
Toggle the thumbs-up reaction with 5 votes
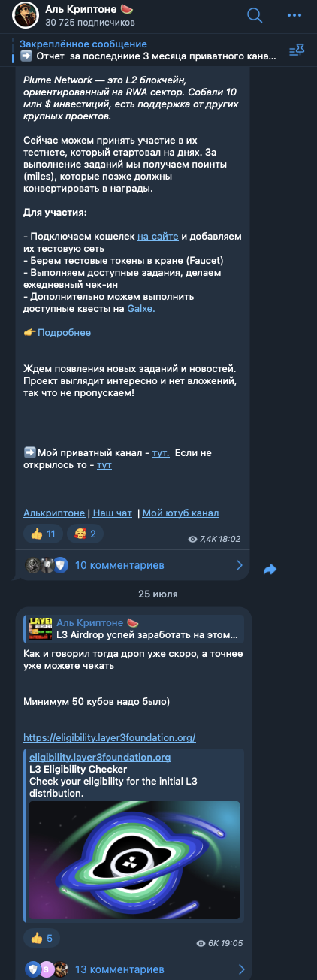[x=41, y=938]
